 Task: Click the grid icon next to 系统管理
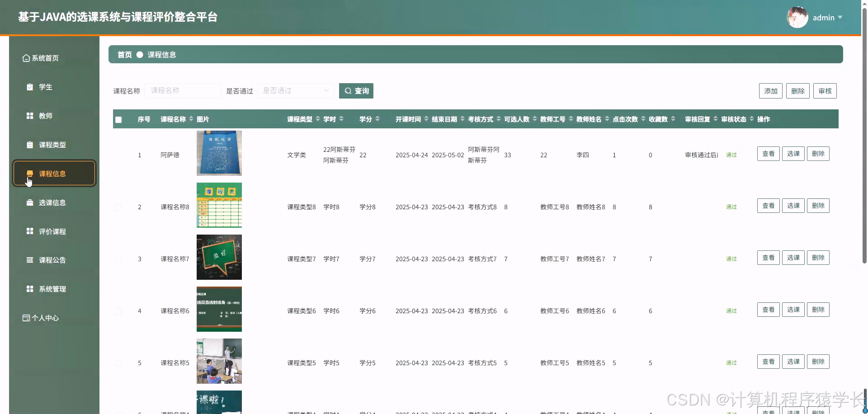tap(30, 289)
